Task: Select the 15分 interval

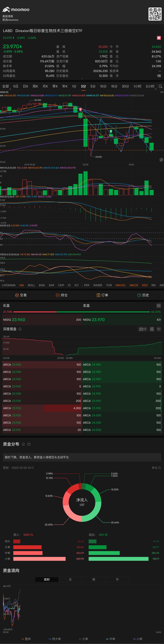Action: click(114, 86)
